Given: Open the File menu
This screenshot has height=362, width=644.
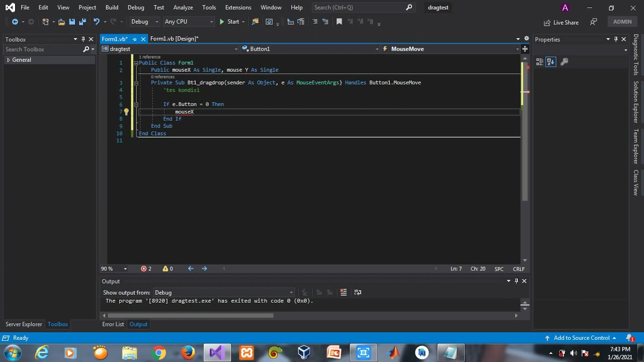Looking at the screenshot, I should pos(25,8).
